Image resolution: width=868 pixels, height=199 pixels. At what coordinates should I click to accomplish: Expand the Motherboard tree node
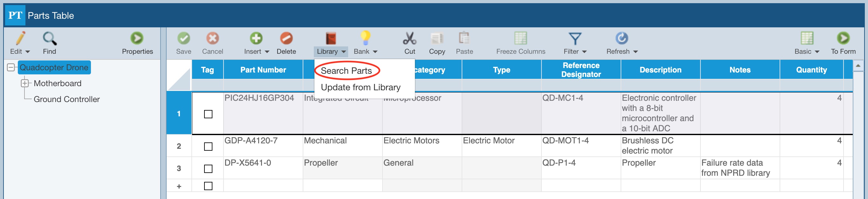point(24,83)
